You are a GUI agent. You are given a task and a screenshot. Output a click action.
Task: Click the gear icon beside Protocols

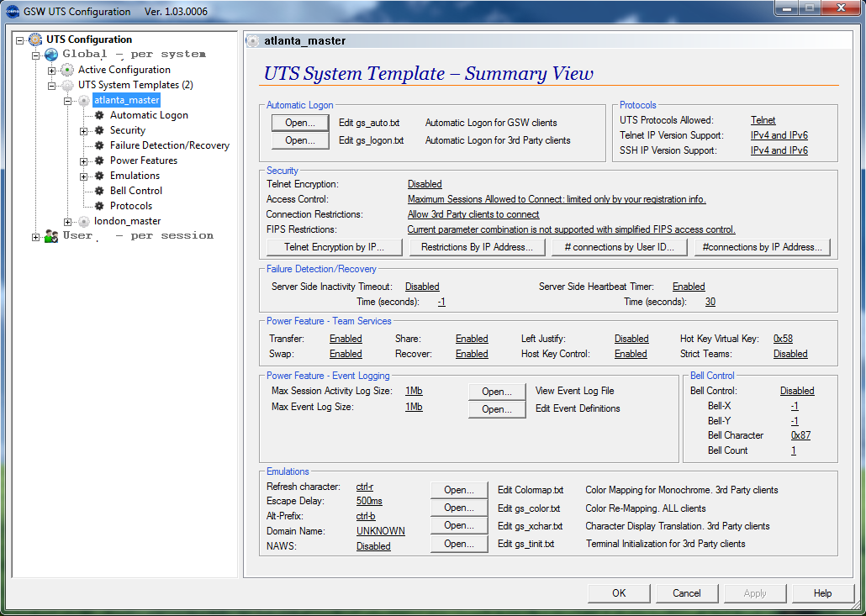coord(99,206)
